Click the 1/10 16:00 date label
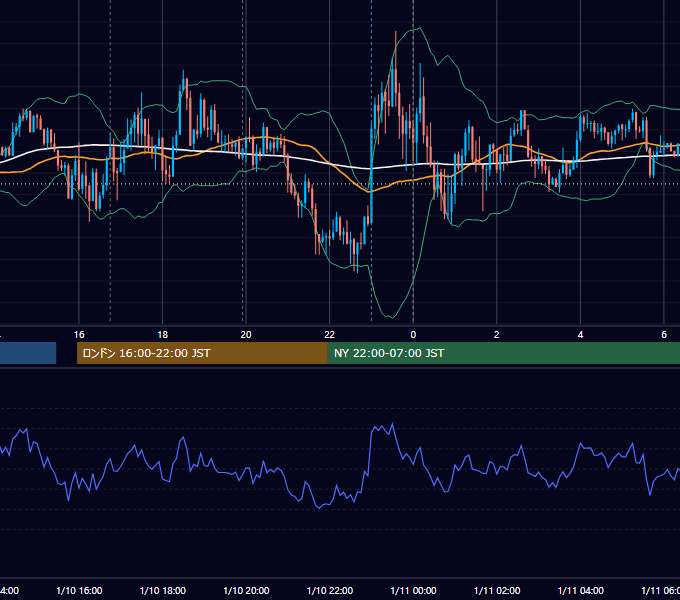Screen dimensions: 680x600 pos(79,590)
